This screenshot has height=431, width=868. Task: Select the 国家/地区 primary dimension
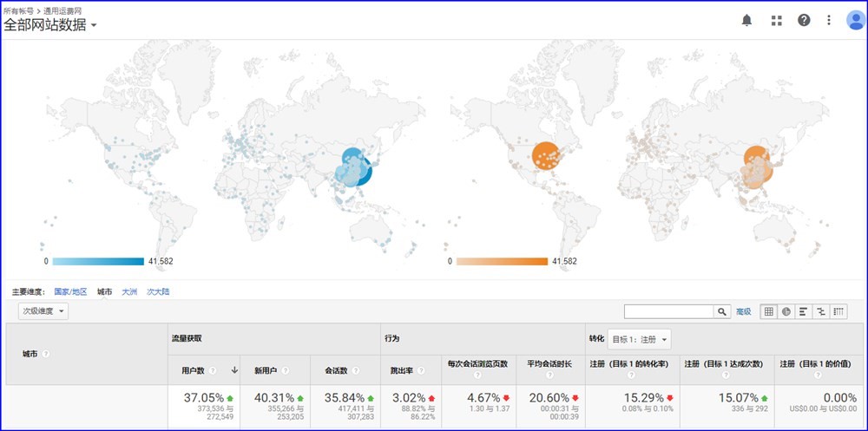pyautogui.click(x=71, y=292)
